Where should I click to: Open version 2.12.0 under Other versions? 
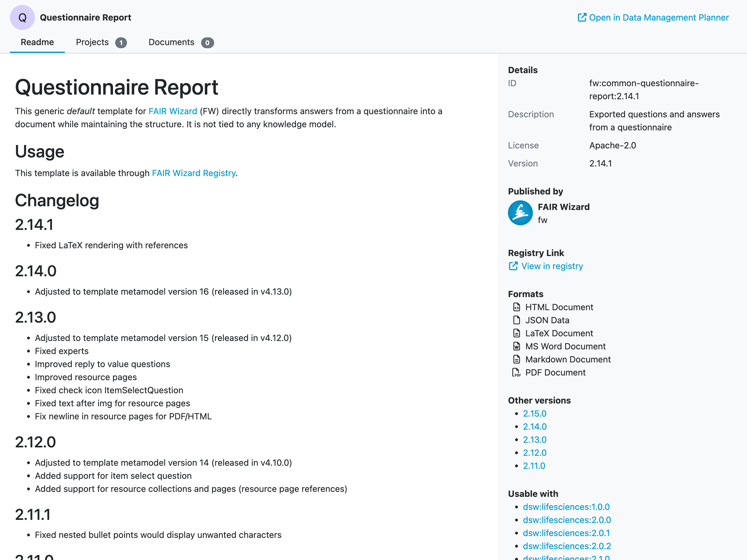click(535, 453)
